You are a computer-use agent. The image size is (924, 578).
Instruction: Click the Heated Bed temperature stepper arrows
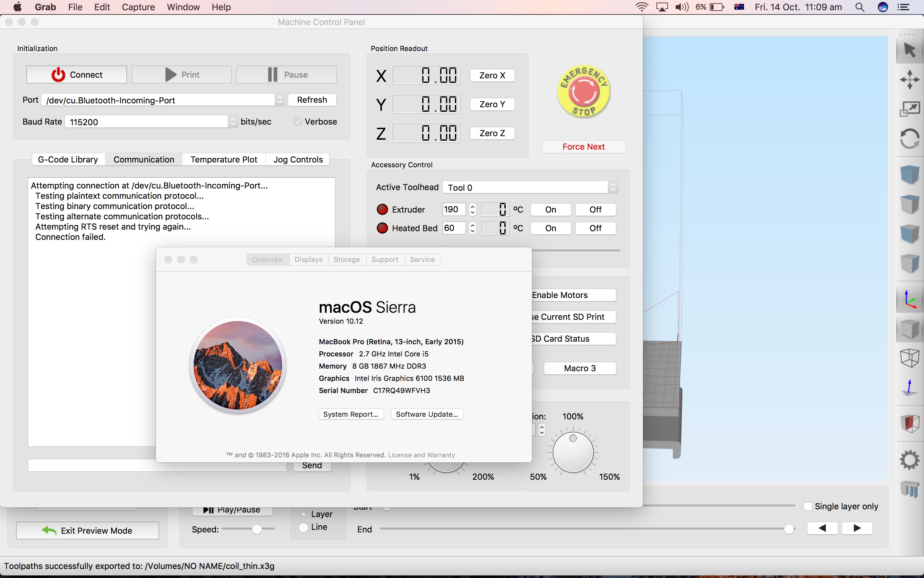(x=472, y=228)
